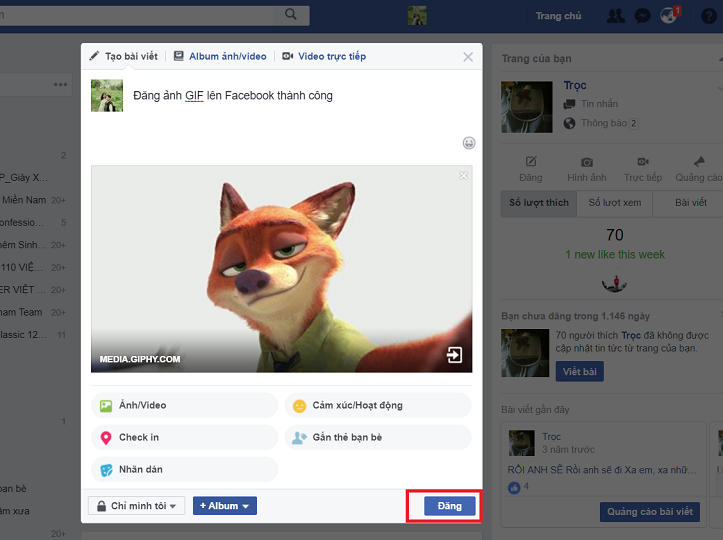Click the GIF share arrow icon
Screen dimensions: 723x540
[454, 355]
